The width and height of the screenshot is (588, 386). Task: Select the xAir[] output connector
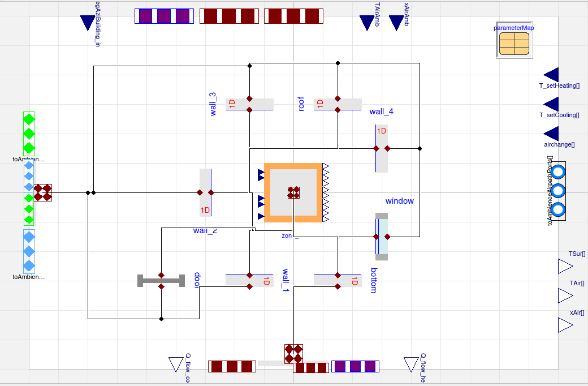click(565, 325)
